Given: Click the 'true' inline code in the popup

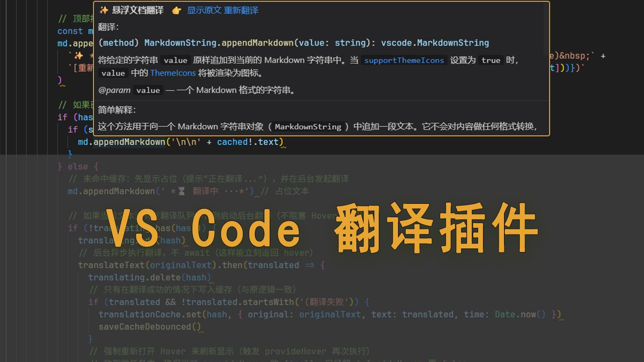Looking at the screenshot, I should [x=491, y=60].
